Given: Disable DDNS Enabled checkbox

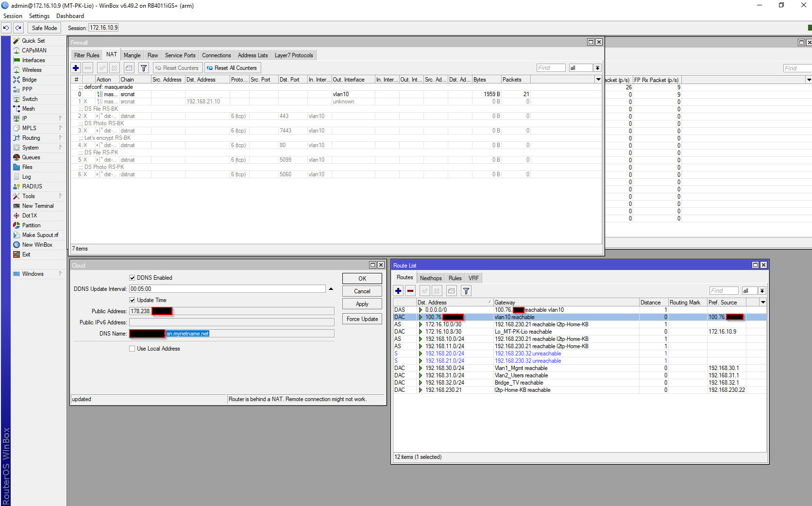Looking at the screenshot, I should [132, 277].
